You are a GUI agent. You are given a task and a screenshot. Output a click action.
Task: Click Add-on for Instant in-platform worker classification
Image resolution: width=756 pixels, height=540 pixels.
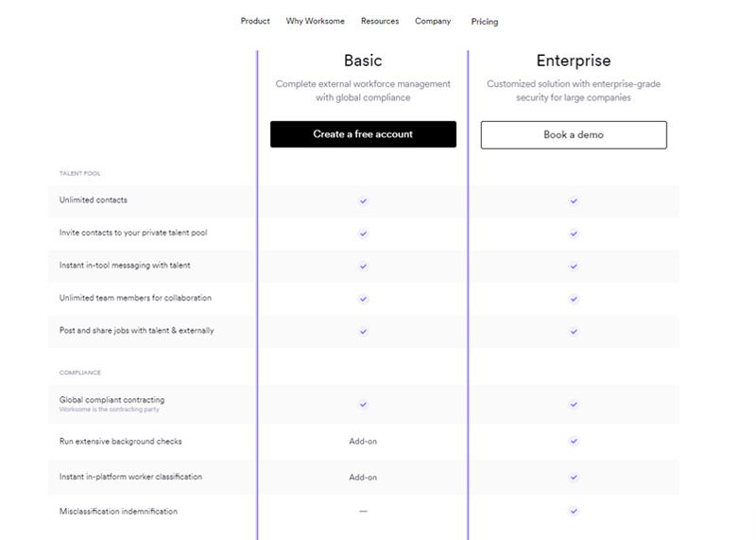click(x=363, y=477)
